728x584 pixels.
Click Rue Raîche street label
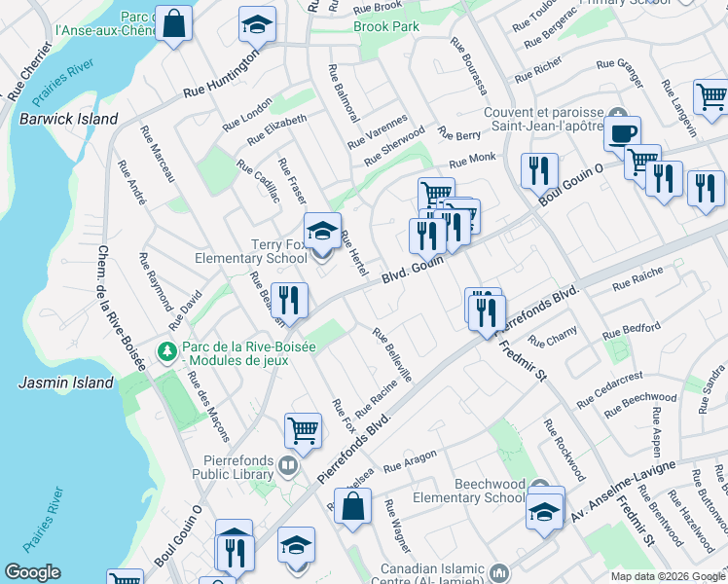pyautogui.click(x=637, y=279)
